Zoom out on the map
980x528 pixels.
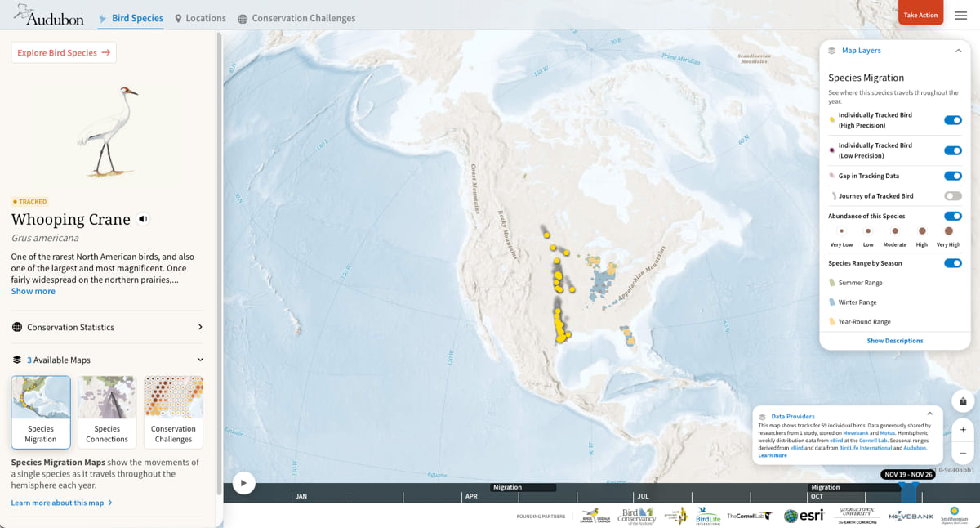962,451
